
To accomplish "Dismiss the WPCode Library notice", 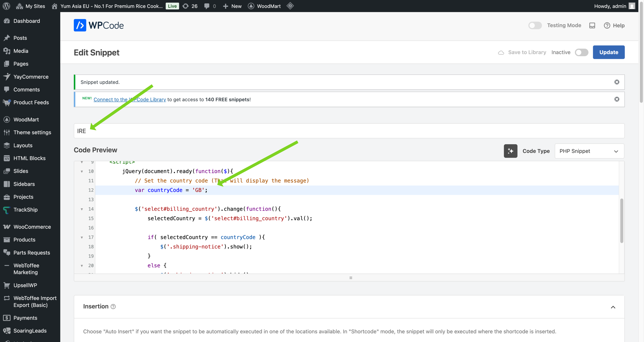I will click(x=617, y=99).
